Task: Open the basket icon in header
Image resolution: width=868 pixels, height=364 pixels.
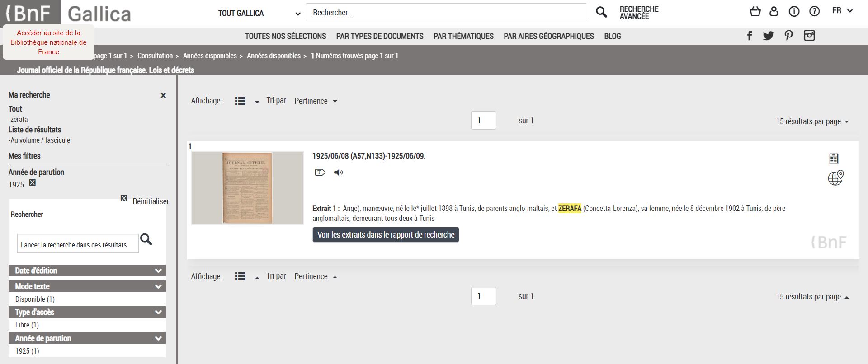Action: (x=755, y=11)
